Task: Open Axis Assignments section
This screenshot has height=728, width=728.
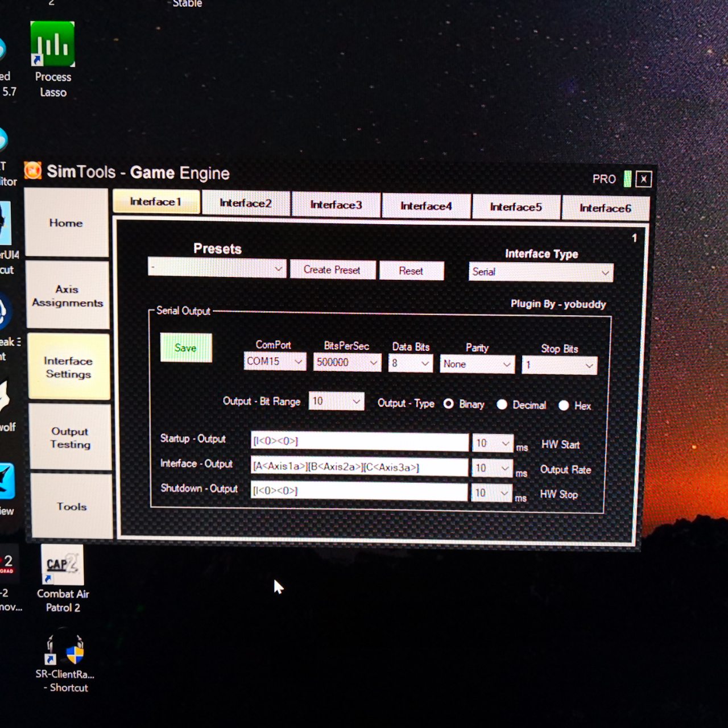Action: click(x=68, y=296)
